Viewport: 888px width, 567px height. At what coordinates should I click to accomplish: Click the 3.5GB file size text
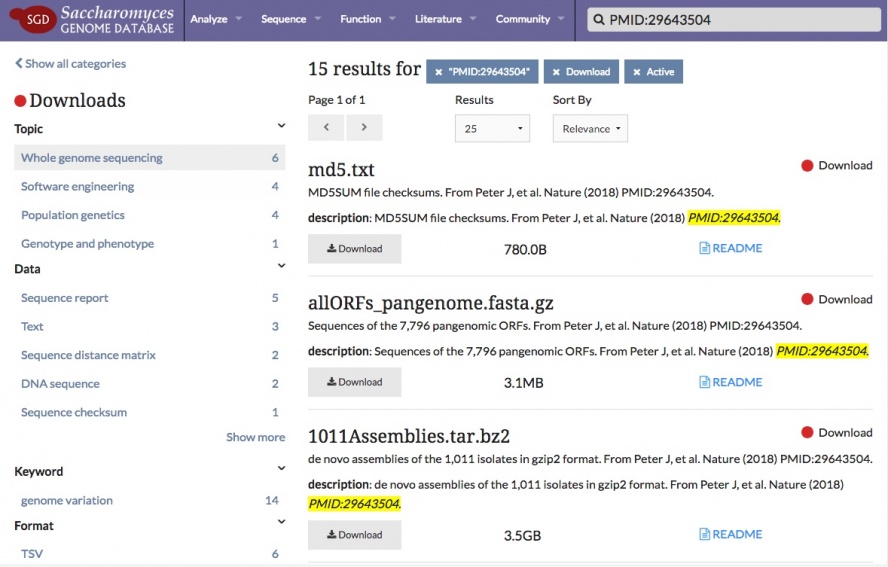click(523, 536)
